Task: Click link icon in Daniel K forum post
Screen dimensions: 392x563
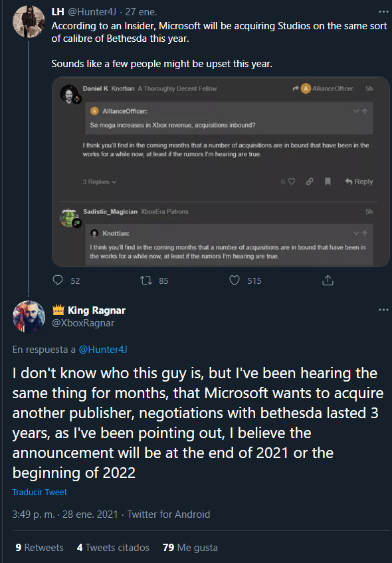Action: tap(310, 181)
